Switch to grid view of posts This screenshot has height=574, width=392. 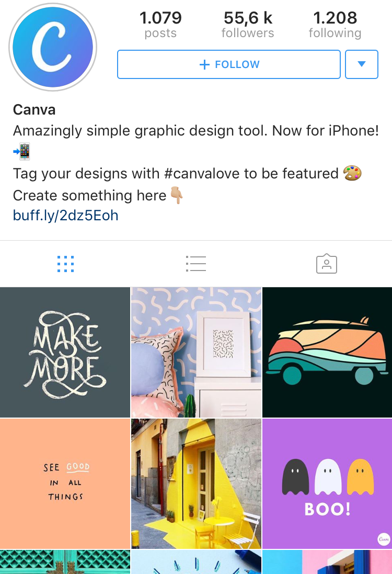(66, 264)
